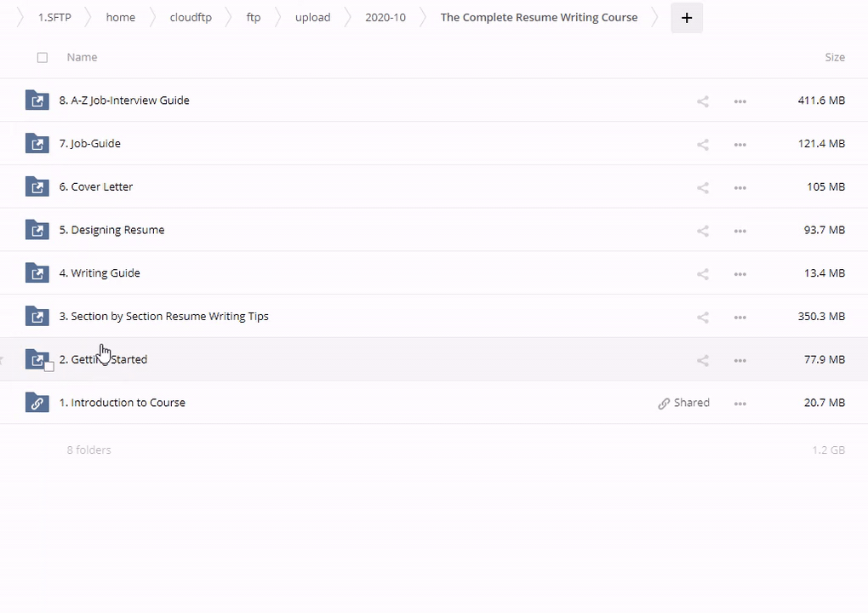Click linked folder icon of Introduction to Course
868x613 pixels.
37,403
